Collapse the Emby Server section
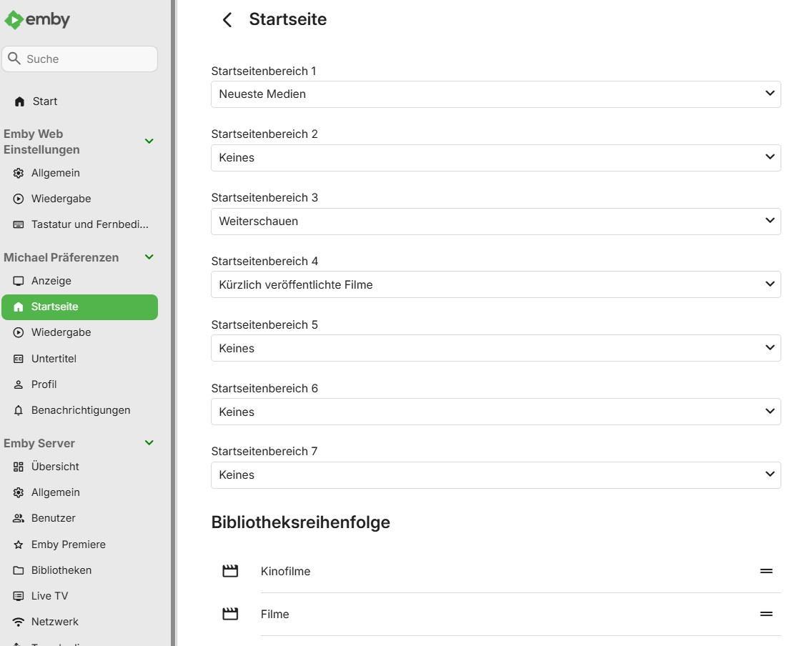 tap(149, 443)
